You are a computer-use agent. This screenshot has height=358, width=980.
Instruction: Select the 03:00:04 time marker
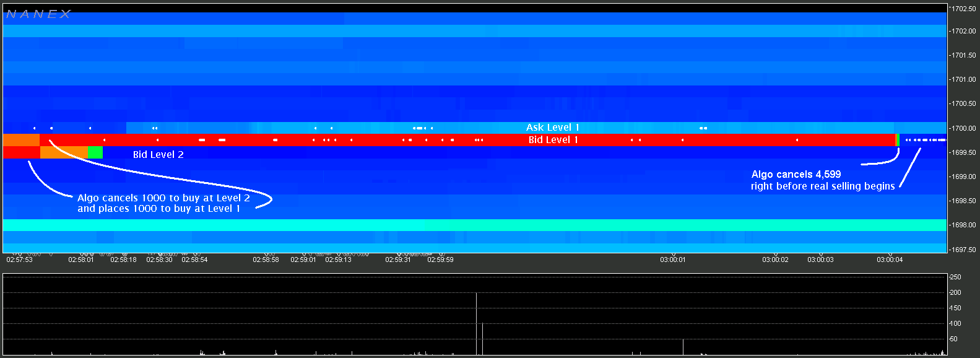pyautogui.click(x=889, y=260)
